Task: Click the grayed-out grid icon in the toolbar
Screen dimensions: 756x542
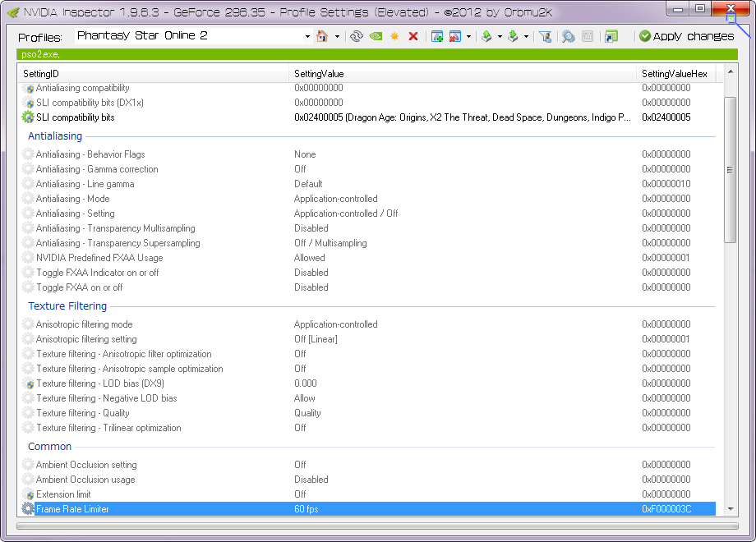Action: 588,36
